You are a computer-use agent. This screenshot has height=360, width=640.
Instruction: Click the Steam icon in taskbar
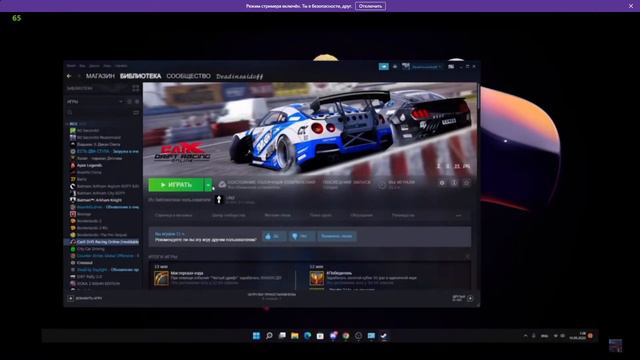384,336
